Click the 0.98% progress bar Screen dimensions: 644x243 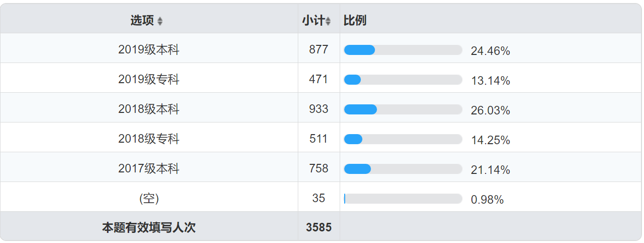click(403, 199)
